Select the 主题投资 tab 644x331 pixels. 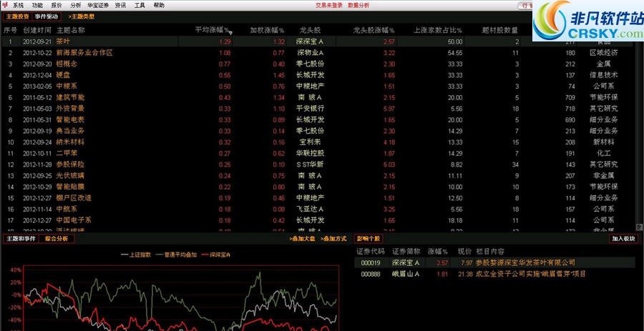click(17, 16)
